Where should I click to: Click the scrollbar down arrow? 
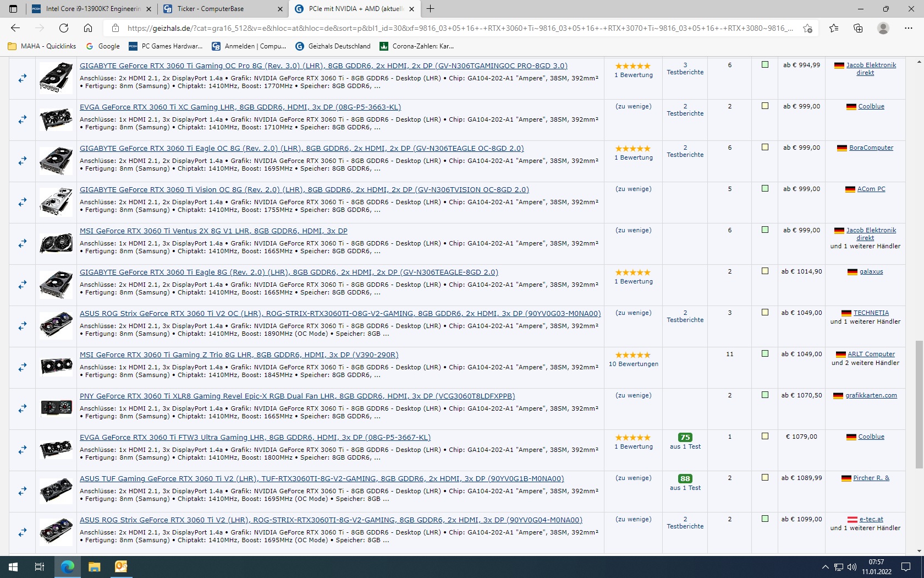(x=919, y=551)
